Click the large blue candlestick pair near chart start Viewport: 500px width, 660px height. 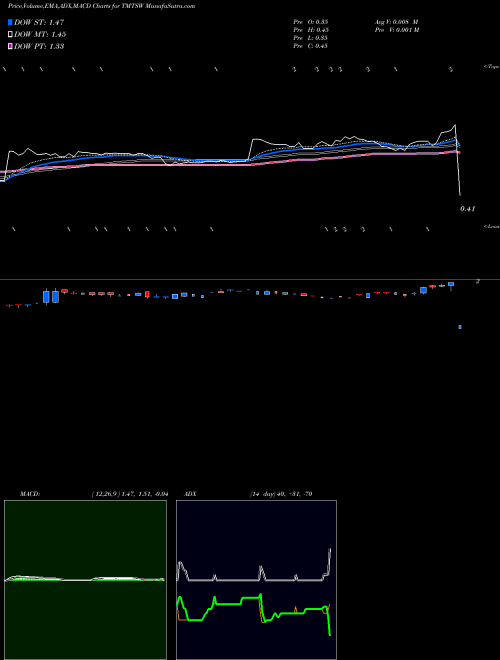click(51, 296)
